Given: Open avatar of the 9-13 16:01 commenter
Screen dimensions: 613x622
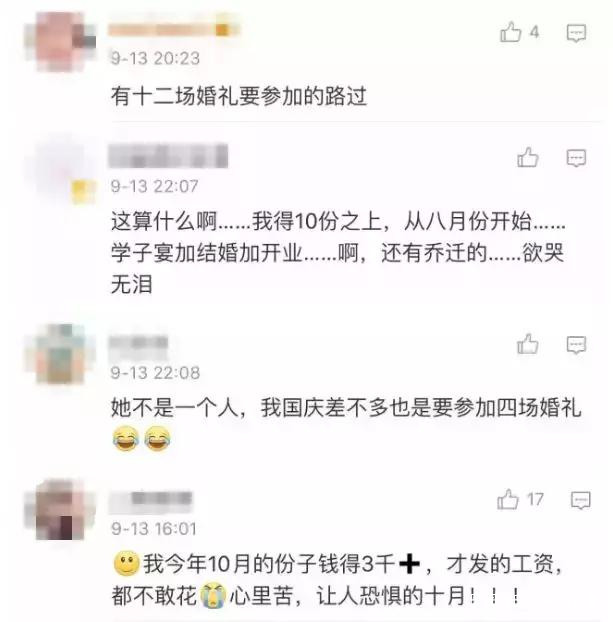Looking at the screenshot, I should (x=60, y=510).
